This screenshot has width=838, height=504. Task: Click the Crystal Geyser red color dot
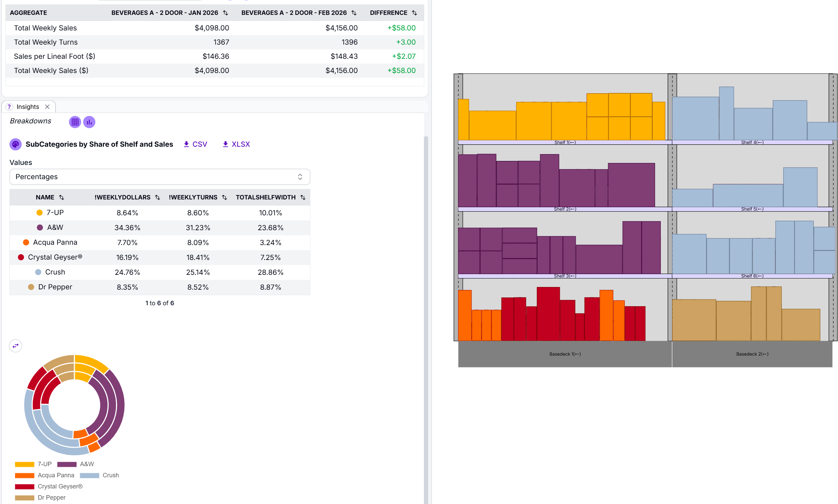(x=21, y=258)
